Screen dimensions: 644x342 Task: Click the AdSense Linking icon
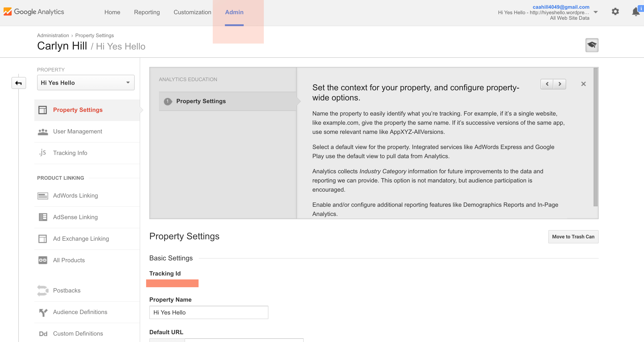coord(43,217)
